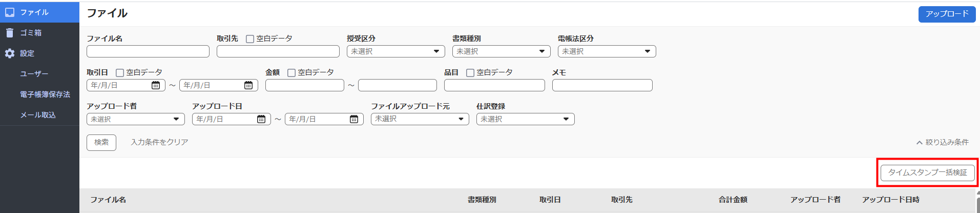Expand the 書類種別 dropdown
980x213 pixels.
click(501, 51)
